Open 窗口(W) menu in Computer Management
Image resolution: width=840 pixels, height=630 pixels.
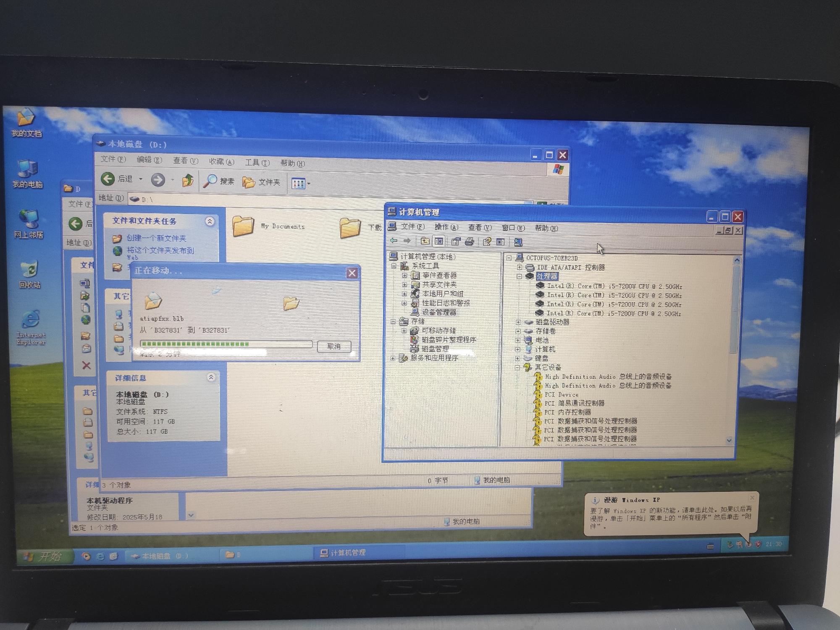[513, 228]
